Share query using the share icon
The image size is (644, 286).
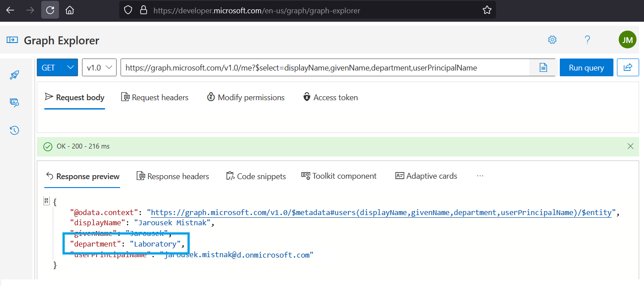coord(628,67)
